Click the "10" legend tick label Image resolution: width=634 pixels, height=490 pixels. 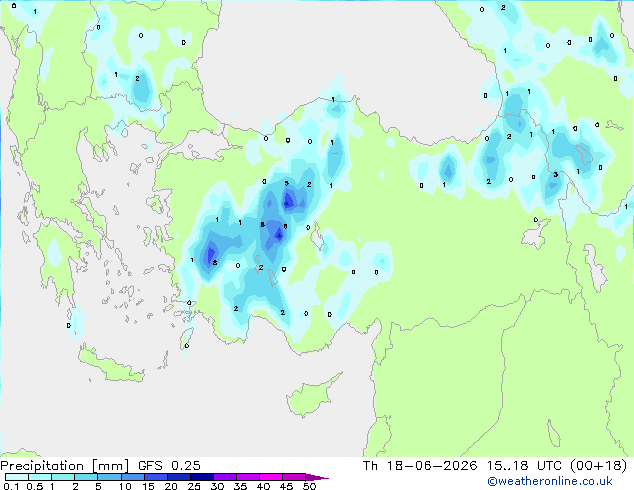coord(125,486)
